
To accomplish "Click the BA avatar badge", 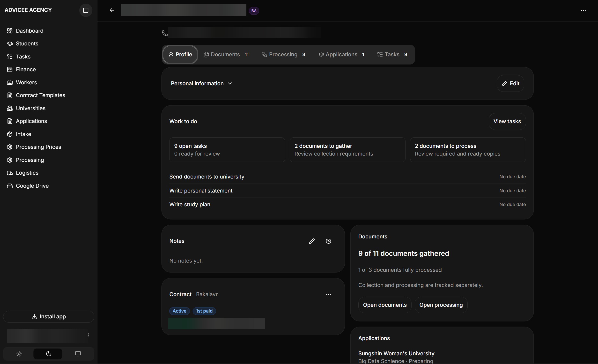I will coord(254,11).
